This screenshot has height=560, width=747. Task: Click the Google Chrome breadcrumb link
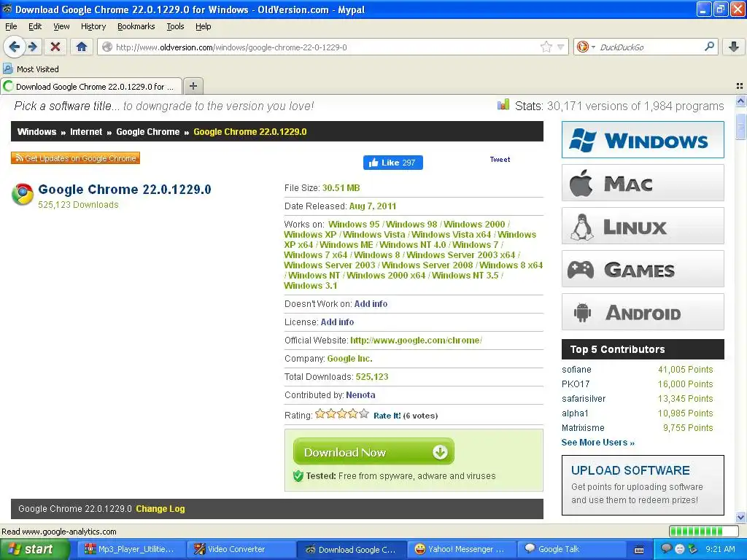[x=147, y=131]
